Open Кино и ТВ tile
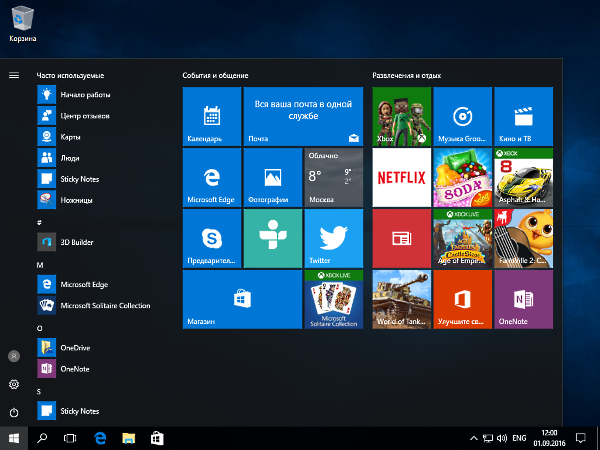 click(523, 116)
